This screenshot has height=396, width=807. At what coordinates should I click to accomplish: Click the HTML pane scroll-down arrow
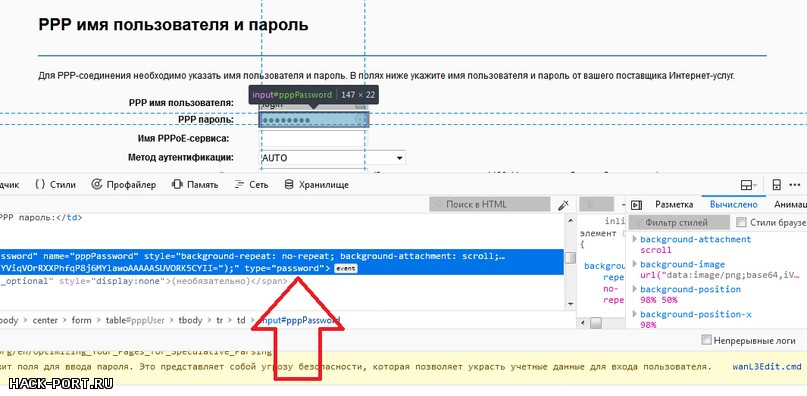(x=570, y=304)
